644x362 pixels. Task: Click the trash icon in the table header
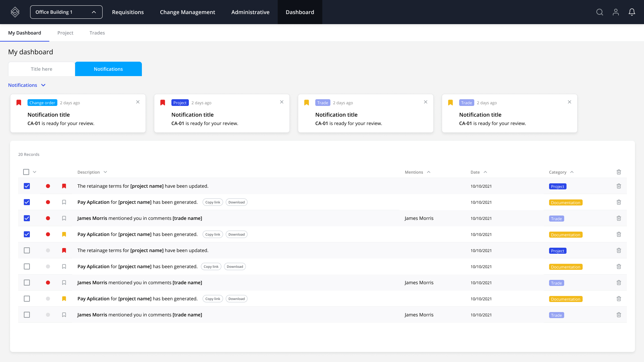coord(619,172)
